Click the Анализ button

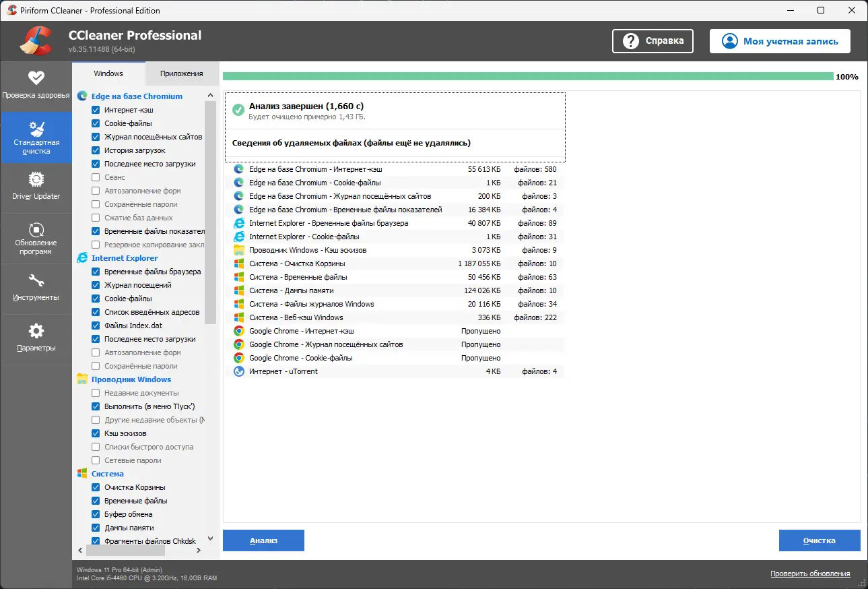tap(263, 540)
